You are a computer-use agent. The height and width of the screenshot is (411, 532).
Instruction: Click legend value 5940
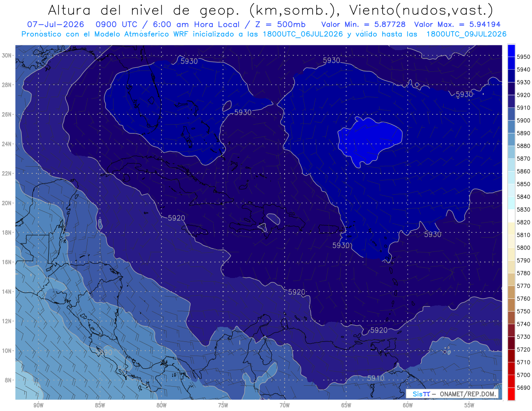[x=524, y=70]
